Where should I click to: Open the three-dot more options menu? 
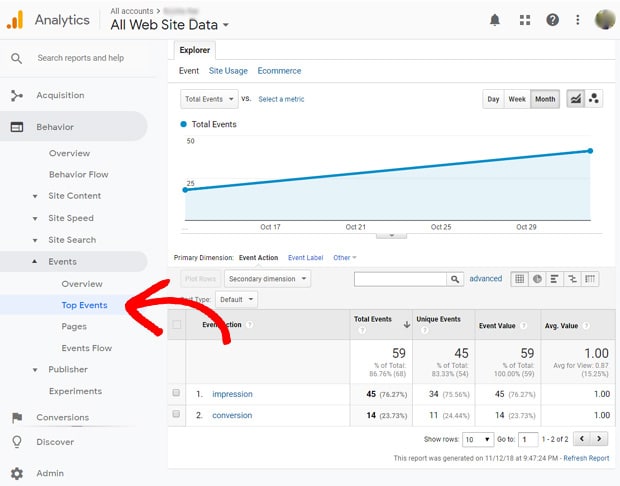pos(578,20)
